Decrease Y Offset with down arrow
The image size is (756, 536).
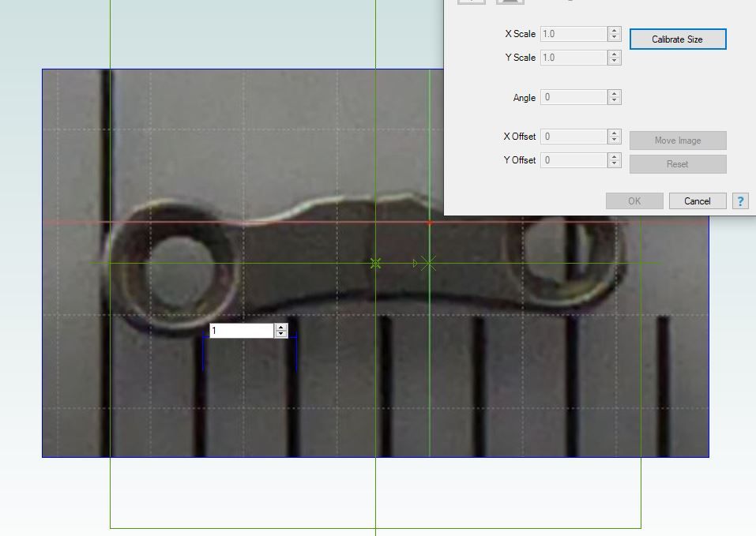coord(614,163)
